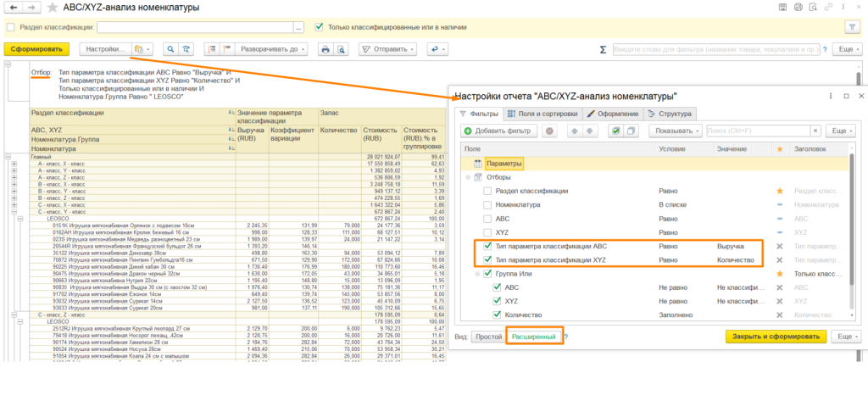Click the question mark next to Расширенный
Viewport: 868px width, 401px height.
(x=566, y=337)
